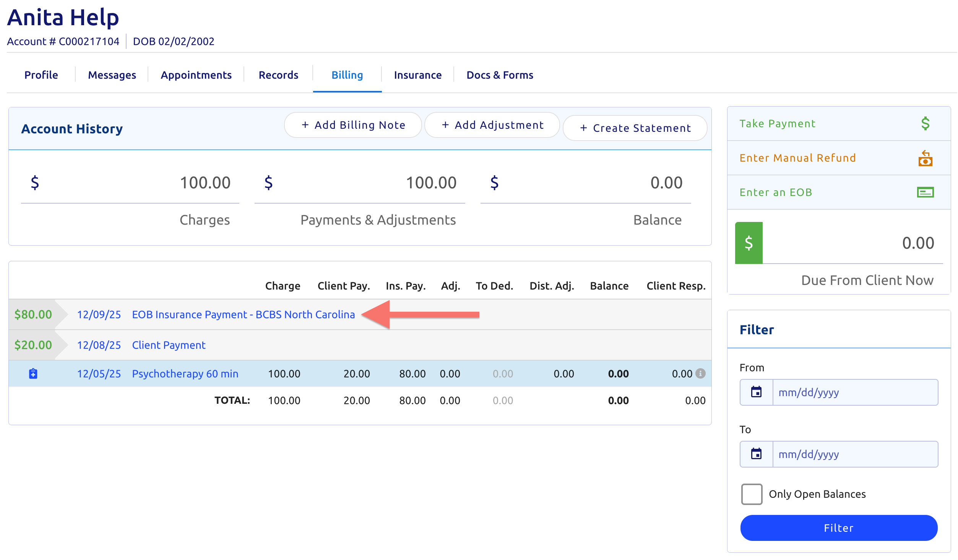Go to the Docs & Forms tab
The image size is (958, 560).
500,75
